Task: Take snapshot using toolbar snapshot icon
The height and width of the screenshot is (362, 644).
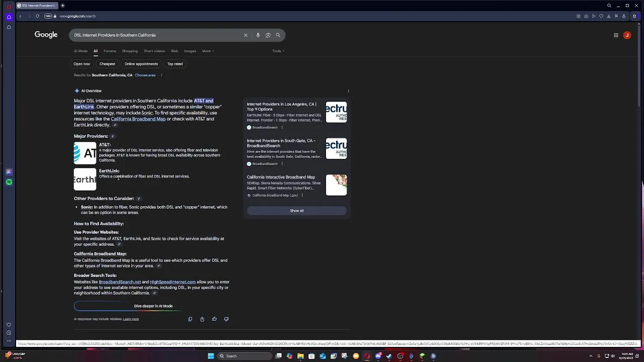Action: (586, 16)
